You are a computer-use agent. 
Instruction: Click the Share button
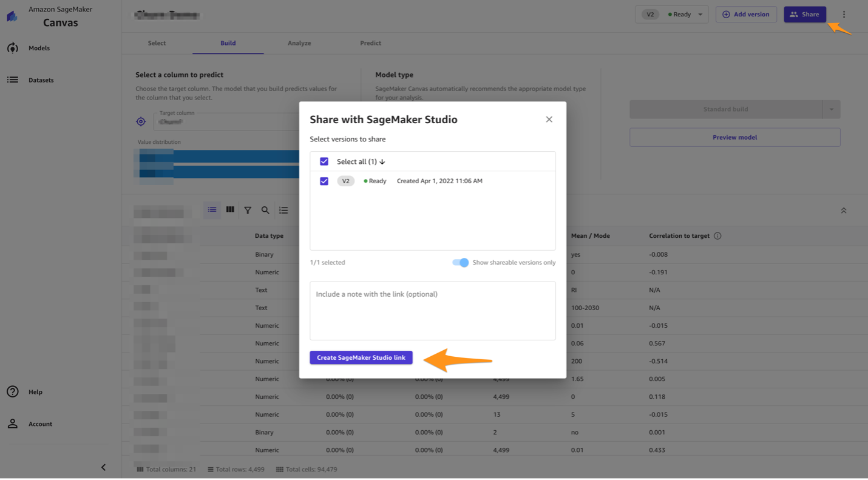pyautogui.click(x=805, y=15)
